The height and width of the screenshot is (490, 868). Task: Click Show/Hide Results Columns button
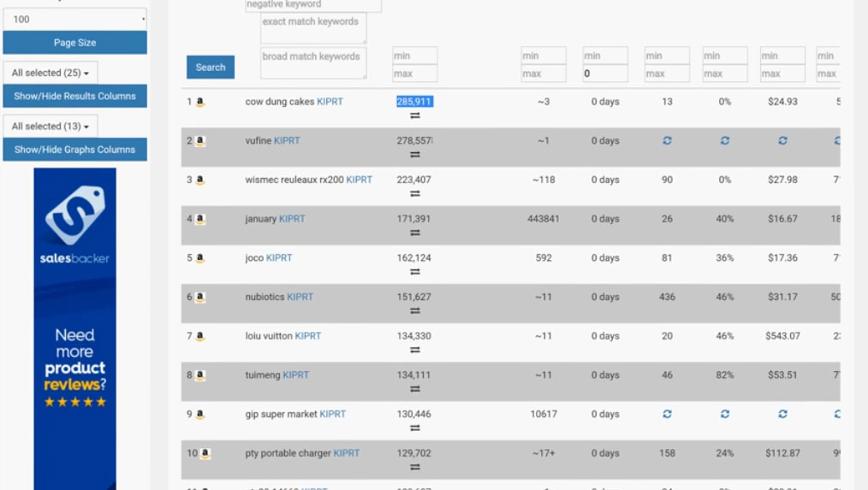[74, 97]
